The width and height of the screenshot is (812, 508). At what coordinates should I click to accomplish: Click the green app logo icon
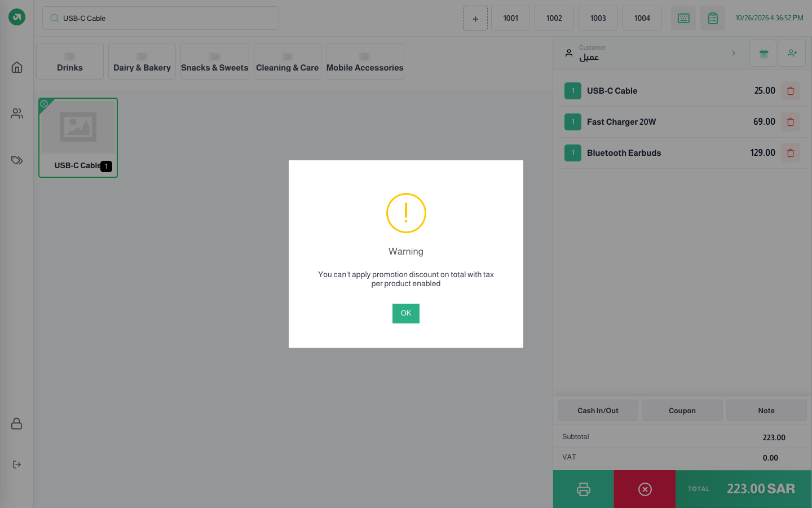tap(17, 17)
